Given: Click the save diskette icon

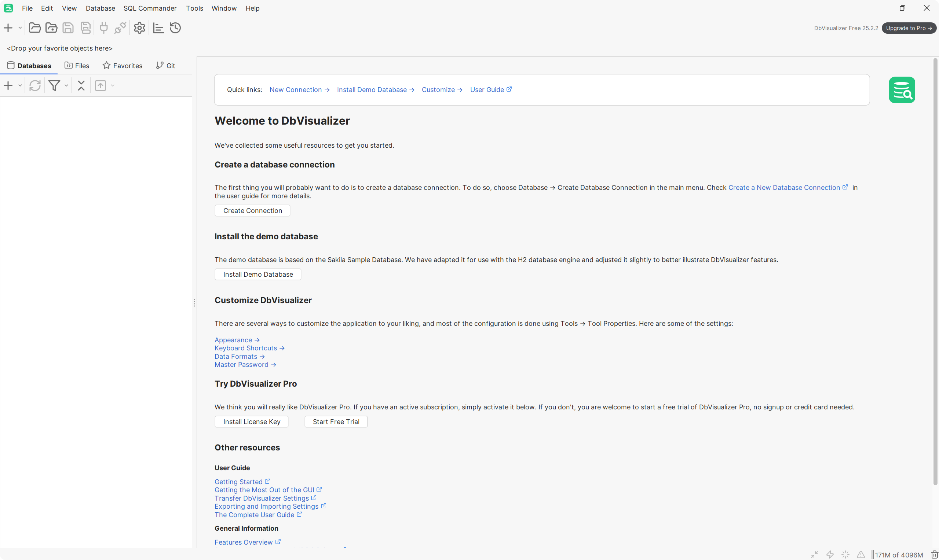Looking at the screenshot, I should (x=68, y=27).
